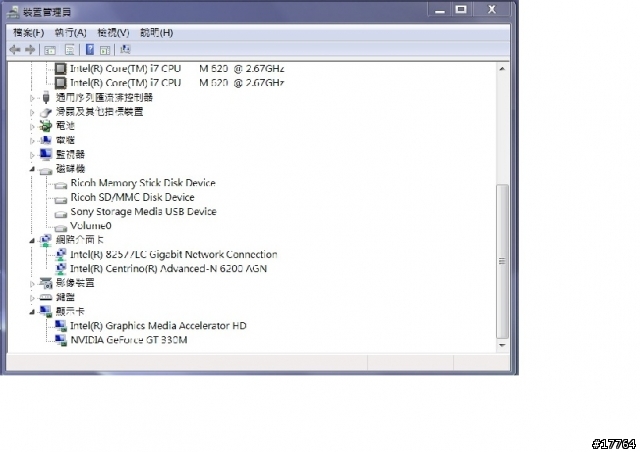
Task: Select Intel Centrino Advanced-N 6200 AGN
Action: tap(168, 269)
